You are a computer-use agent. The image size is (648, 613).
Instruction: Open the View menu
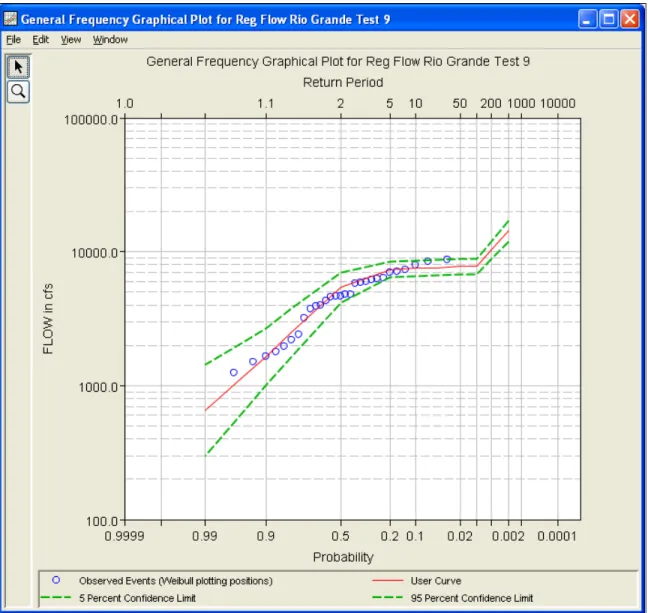coord(71,40)
